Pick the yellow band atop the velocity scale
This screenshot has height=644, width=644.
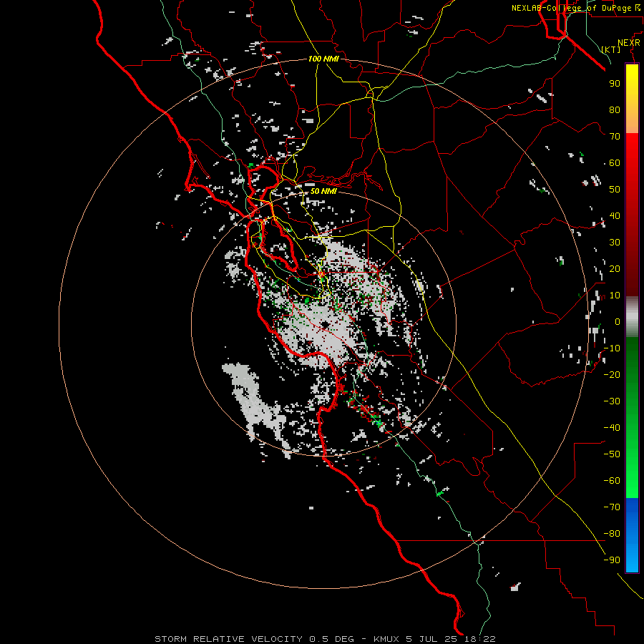tap(632, 99)
